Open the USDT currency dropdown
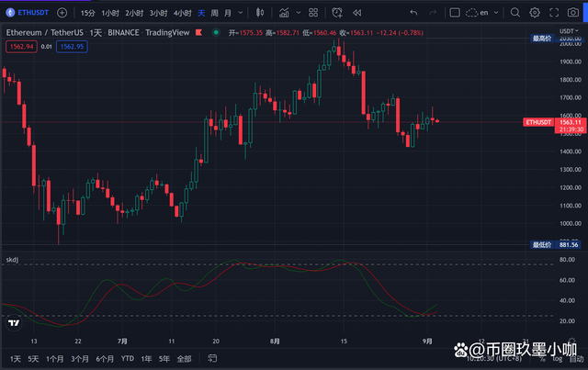The height and width of the screenshot is (370, 588). 569,31
